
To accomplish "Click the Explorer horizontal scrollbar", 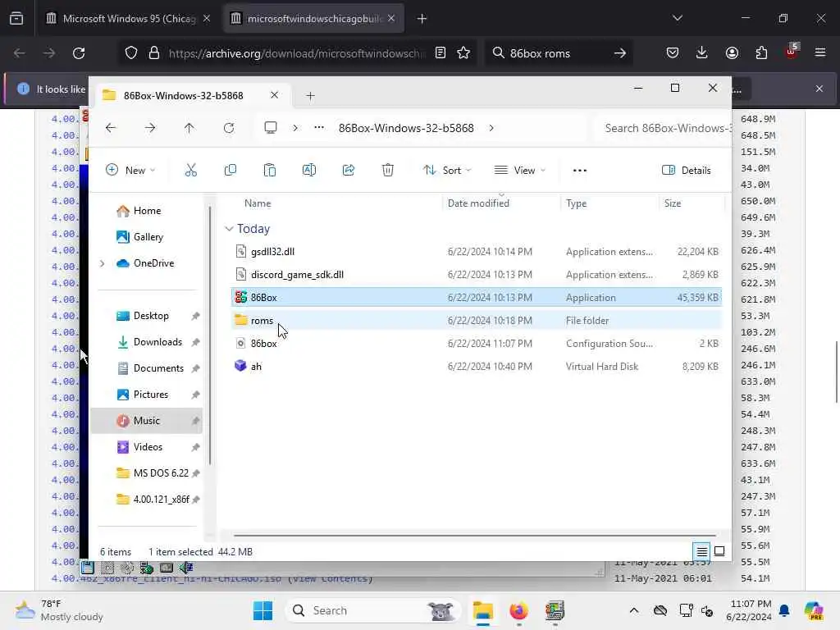I will (475, 535).
